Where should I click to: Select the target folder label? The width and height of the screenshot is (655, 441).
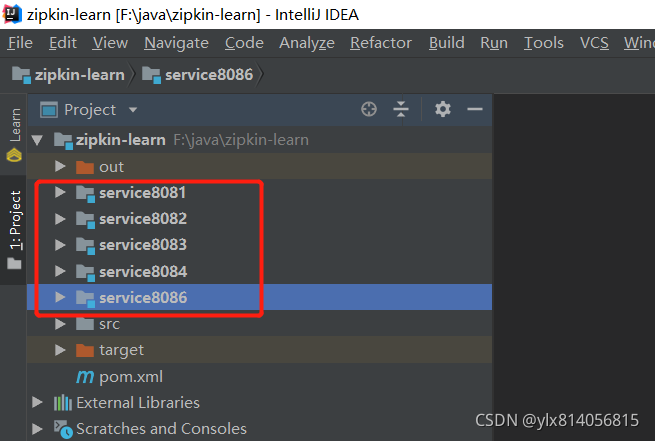click(122, 350)
